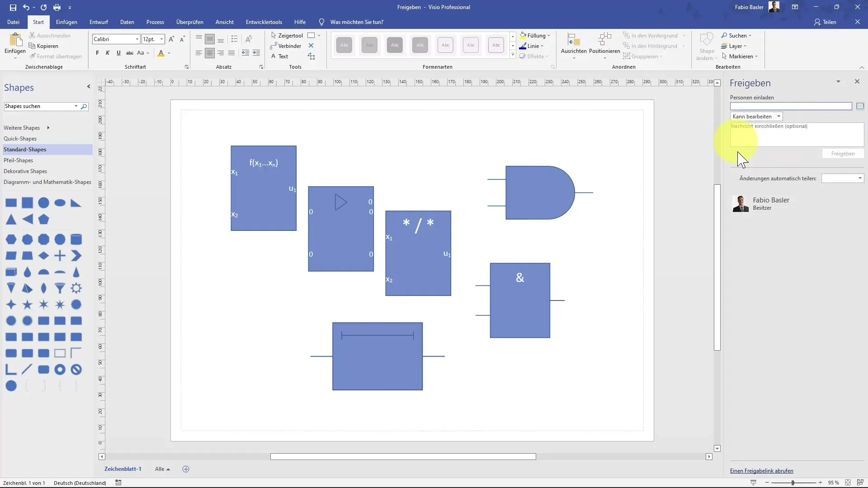
Task: Pick the pentagon shape in the stencil
Action: [x=44, y=220]
